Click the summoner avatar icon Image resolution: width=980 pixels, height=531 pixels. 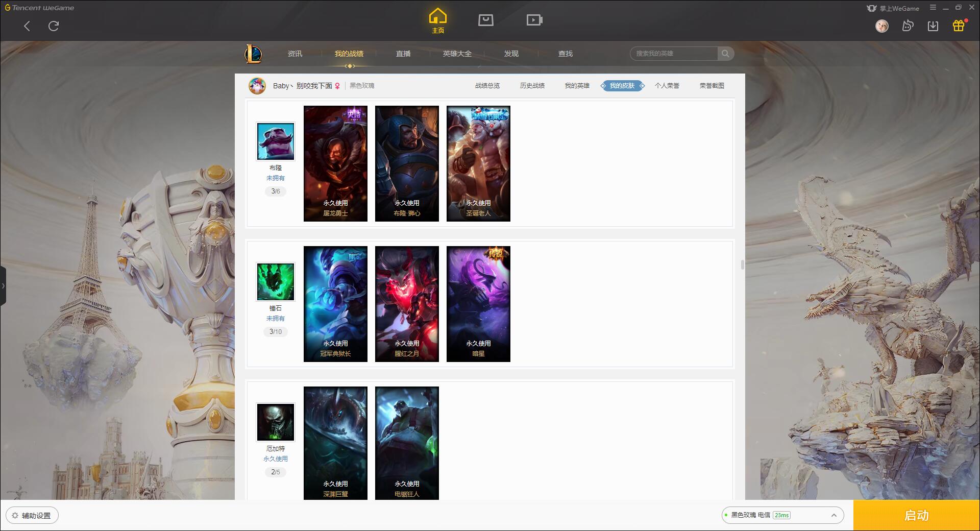point(257,86)
